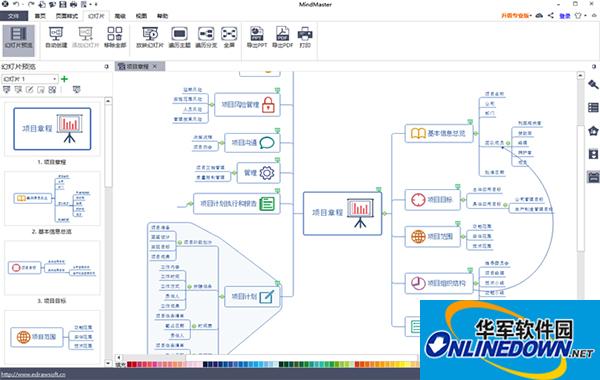Switch to the 帮助 help tab
The image size is (600, 380).
pyautogui.click(x=162, y=16)
